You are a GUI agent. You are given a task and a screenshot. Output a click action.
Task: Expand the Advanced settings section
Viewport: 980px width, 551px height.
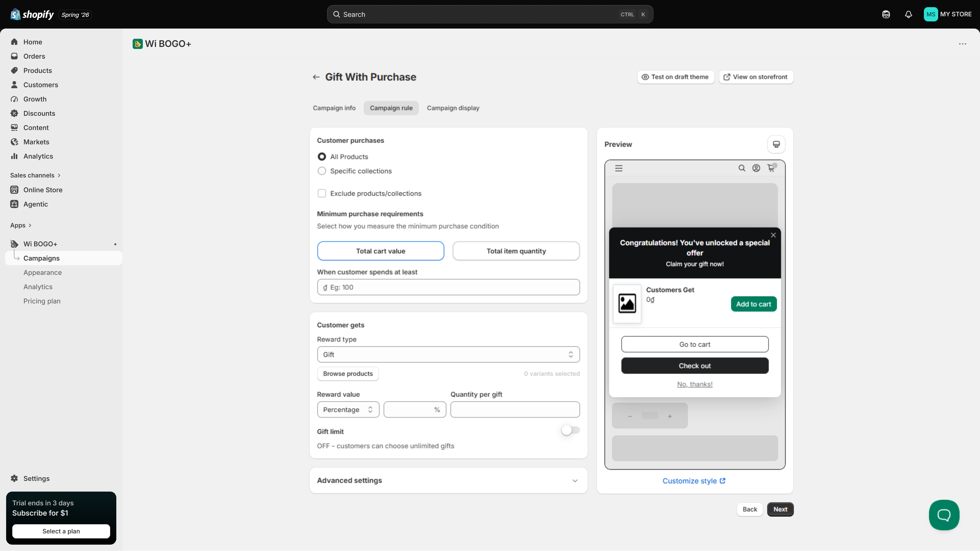click(x=448, y=481)
